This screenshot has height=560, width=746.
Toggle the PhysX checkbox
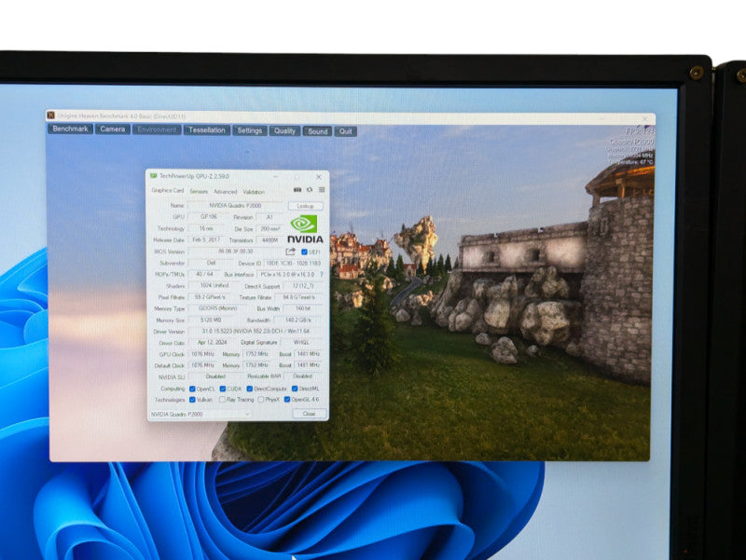pyautogui.click(x=261, y=400)
